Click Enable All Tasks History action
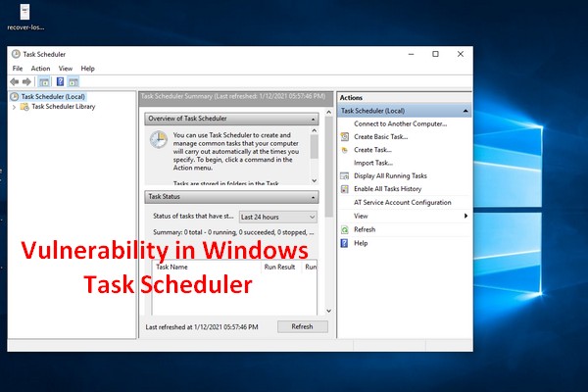Viewport: 588px width, 392px height. click(387, 189)
